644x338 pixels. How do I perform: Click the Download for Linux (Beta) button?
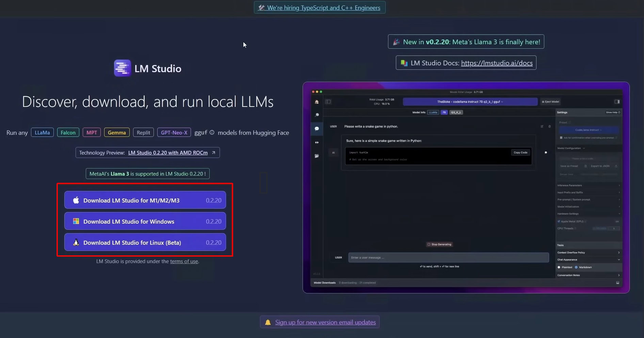[x=145, y=243]
